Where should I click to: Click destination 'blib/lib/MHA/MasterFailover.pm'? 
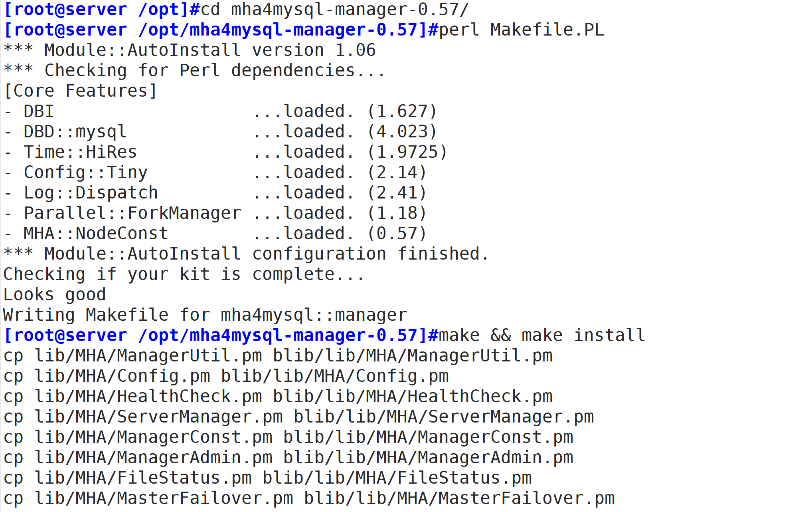pyautogui.click(x=460, y=498)
